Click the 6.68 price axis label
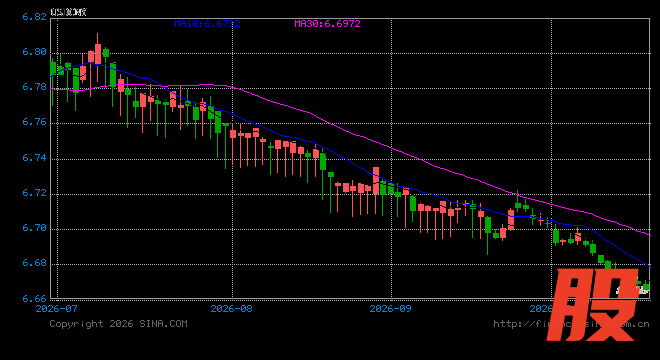This screenshot has width=660, height=360. pyautogui.click(x=34, y=263)
